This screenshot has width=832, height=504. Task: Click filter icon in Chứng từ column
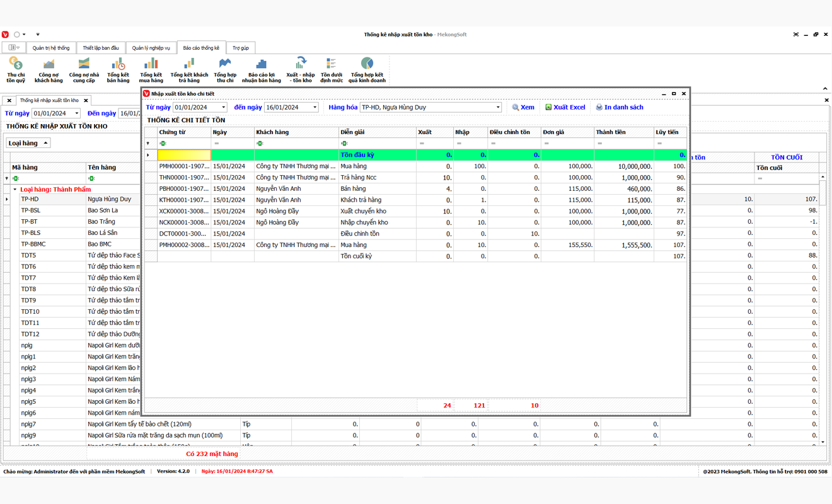(163, 144)
